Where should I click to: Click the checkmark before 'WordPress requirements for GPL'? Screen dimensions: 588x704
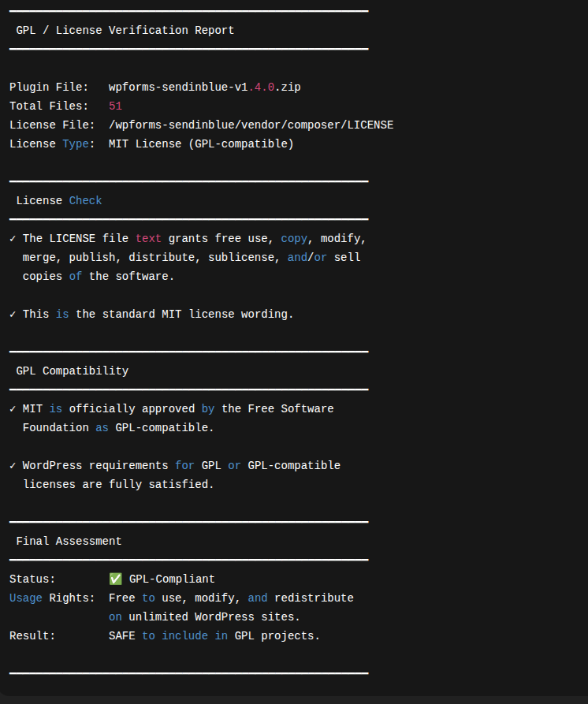point(13,465)
